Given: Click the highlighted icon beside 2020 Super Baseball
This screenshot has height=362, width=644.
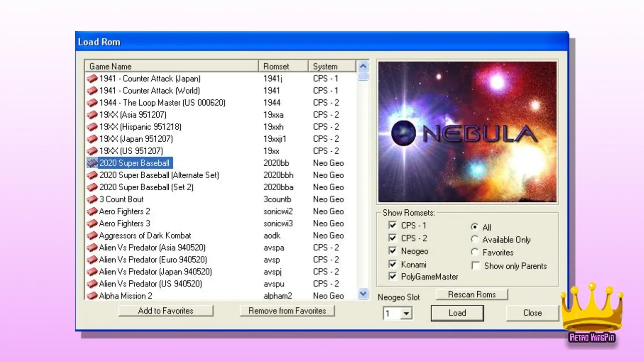Looking at the screenshot, I should (x=92, y=163).
